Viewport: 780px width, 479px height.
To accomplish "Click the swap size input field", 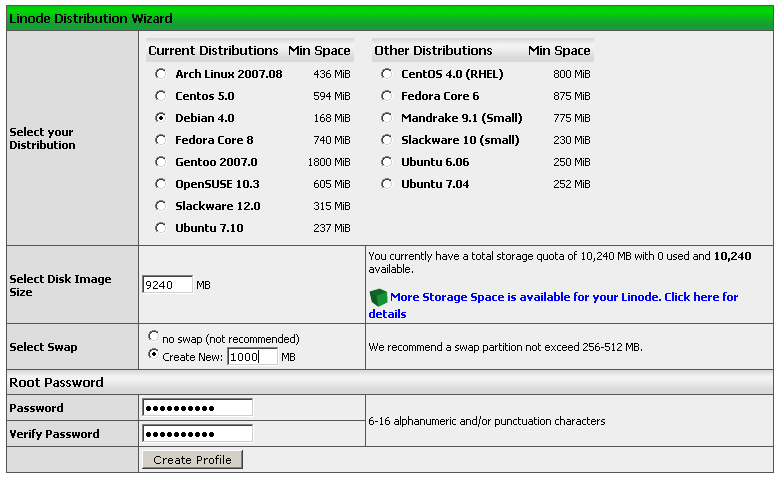I will pos(252,356).
